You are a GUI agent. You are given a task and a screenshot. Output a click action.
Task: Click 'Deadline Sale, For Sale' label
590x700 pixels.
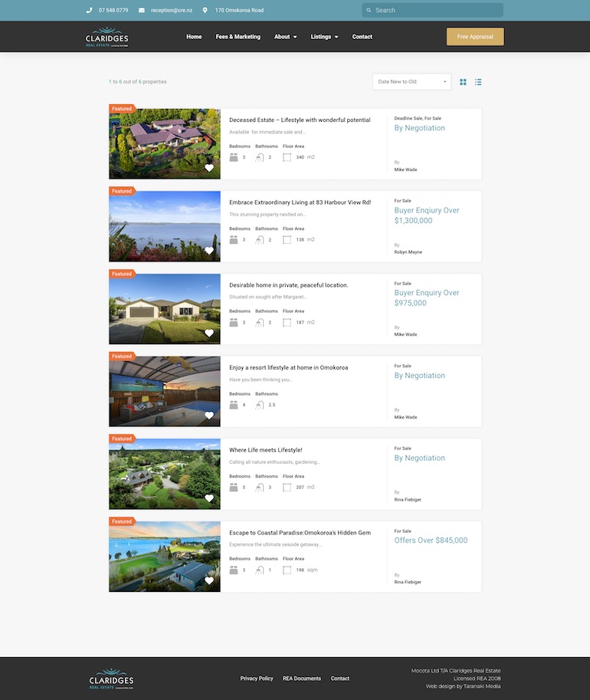(x=418, y=119)
